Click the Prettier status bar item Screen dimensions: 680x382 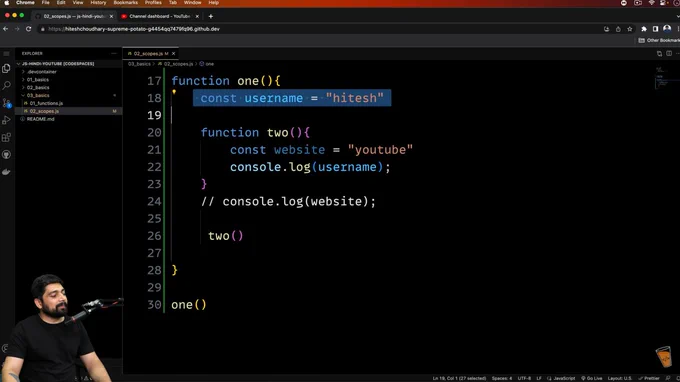[649, 379]
